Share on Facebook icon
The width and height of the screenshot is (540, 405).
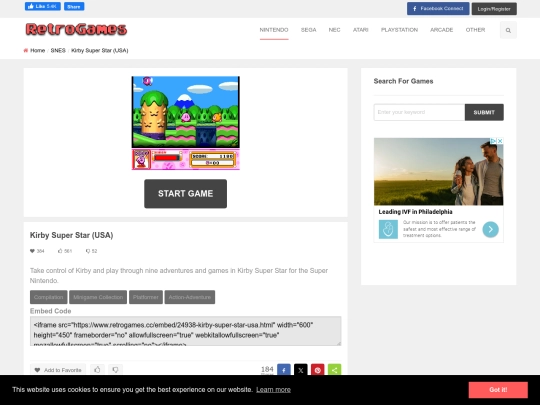tap(284, 370)
